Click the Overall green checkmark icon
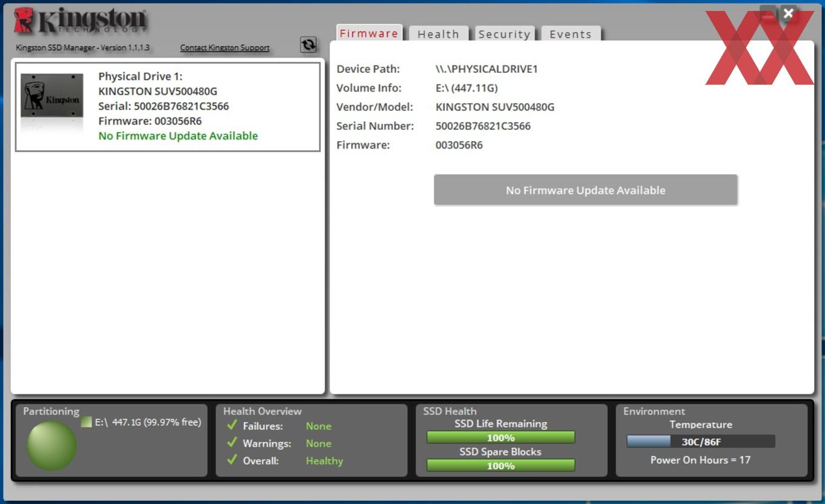This screenshot has height=504, width=825. (231, 460)
